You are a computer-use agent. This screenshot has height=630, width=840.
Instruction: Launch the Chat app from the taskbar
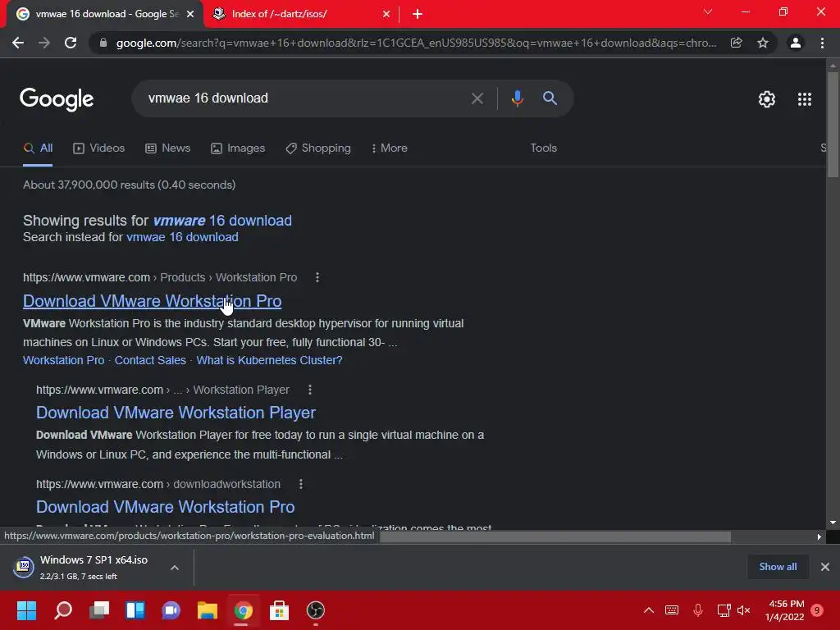click(171, 610)
